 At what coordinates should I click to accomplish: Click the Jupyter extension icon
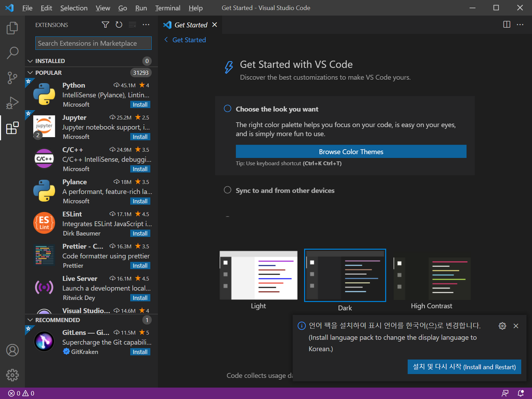tap(44, 126)
